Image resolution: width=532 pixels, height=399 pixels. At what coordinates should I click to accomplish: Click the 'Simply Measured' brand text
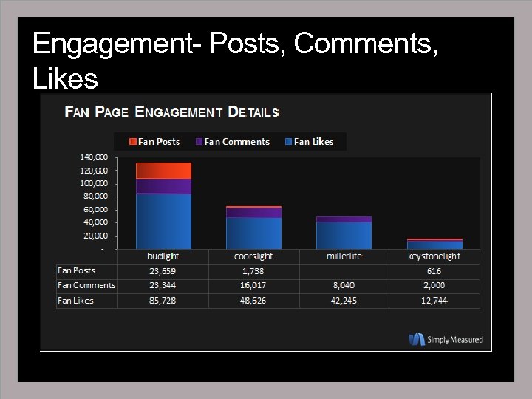pos(455,340)
